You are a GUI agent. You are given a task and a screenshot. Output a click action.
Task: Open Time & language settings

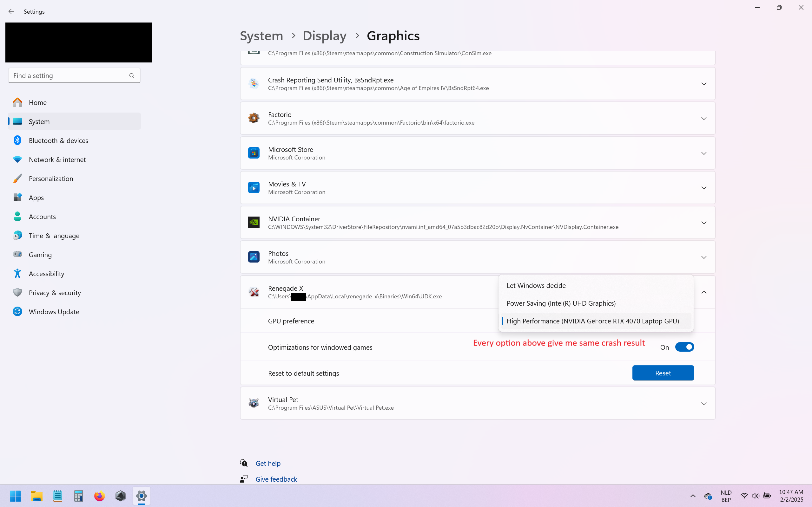point(74,235)
